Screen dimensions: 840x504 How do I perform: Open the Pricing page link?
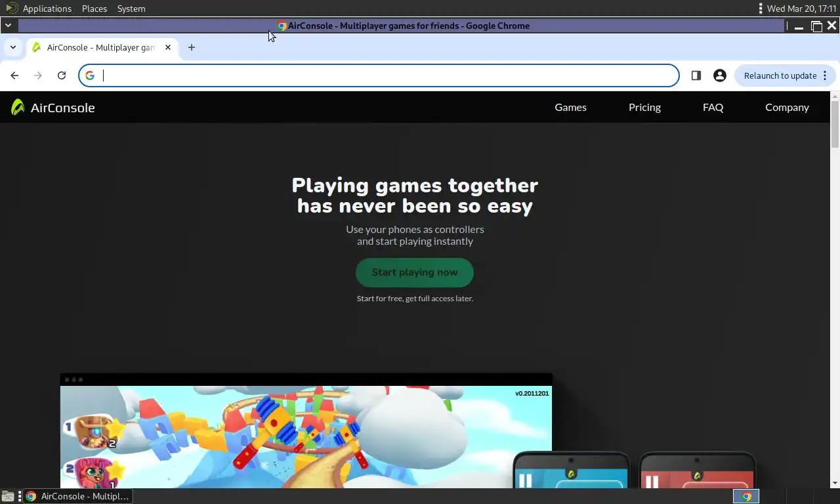click(x=644, y=108)
